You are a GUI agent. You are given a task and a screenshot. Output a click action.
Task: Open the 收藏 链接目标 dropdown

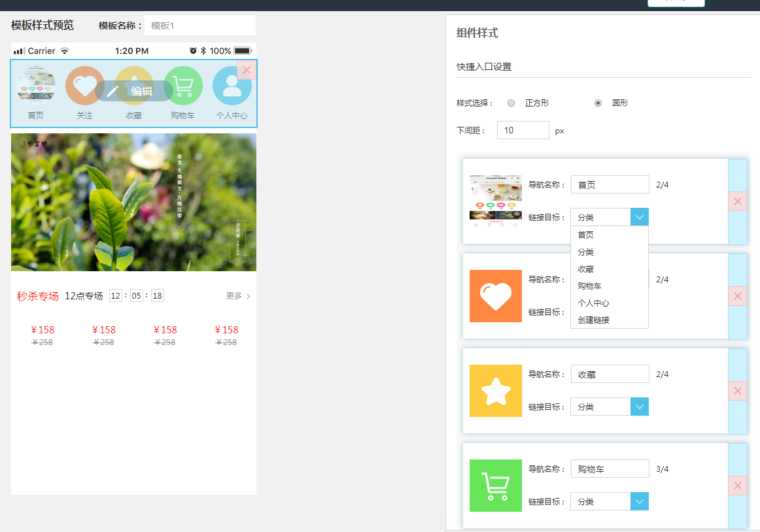[x=639, y=407]
